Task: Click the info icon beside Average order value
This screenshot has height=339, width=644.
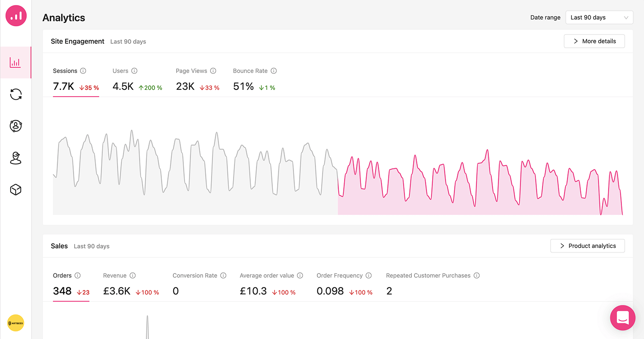Action: coord(300,275)
